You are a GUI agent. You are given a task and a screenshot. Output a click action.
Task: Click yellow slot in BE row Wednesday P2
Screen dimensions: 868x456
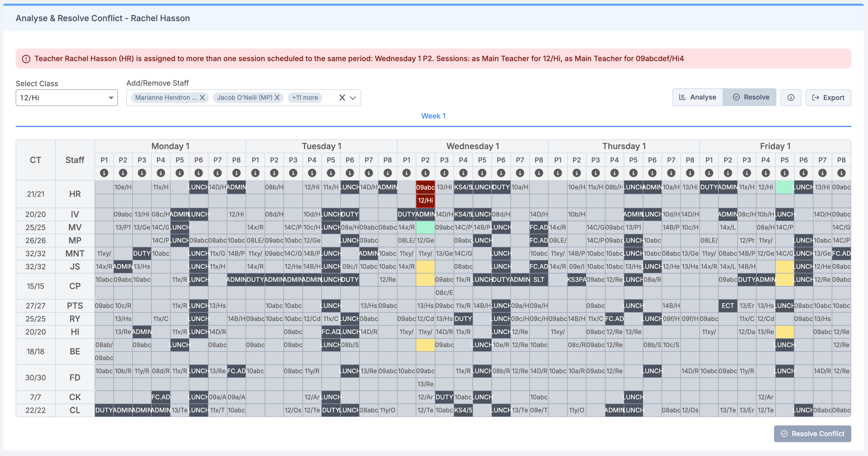425,345
